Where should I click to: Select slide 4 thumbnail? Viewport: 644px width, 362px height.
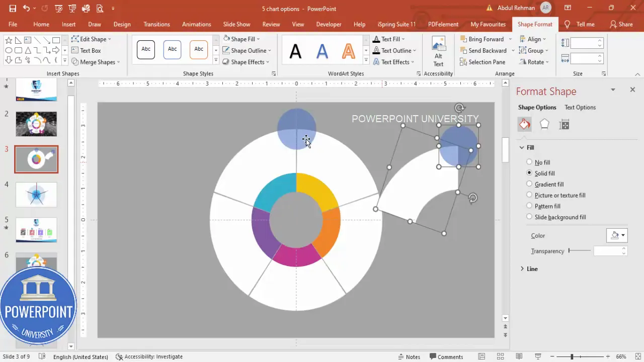pyautogui.click(x=36, y=195)
